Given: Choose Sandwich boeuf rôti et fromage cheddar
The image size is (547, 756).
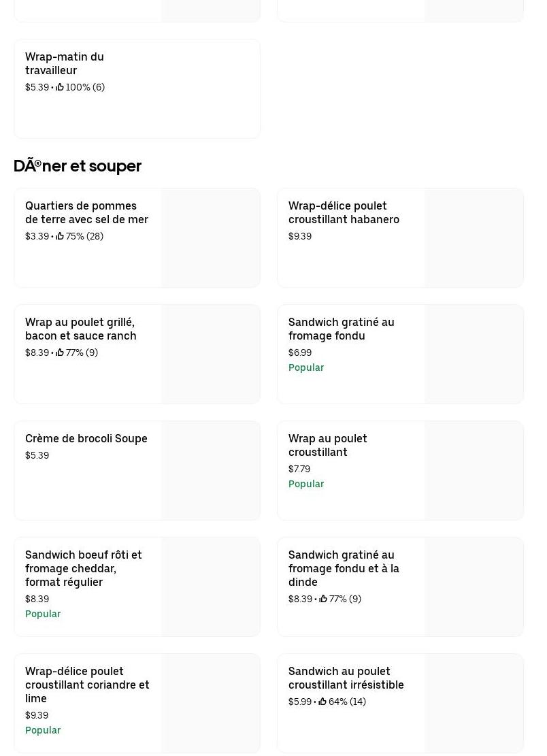Looking at the screenshot, I should (x=84, y=568).
